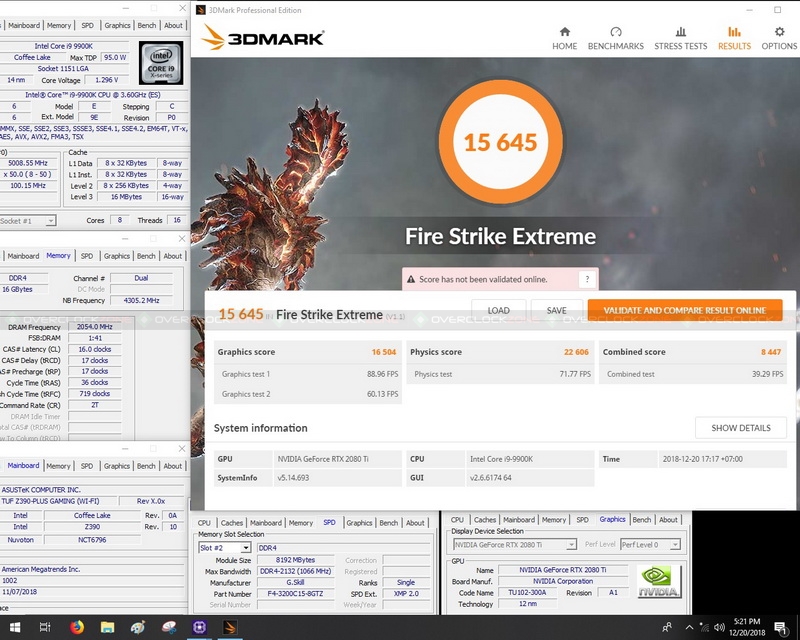This screenshot has height=640, width=800.
Task: Click the Max Bandwidth DDR4-2132 (1066 MHz) field
Action: pos(295,572)
